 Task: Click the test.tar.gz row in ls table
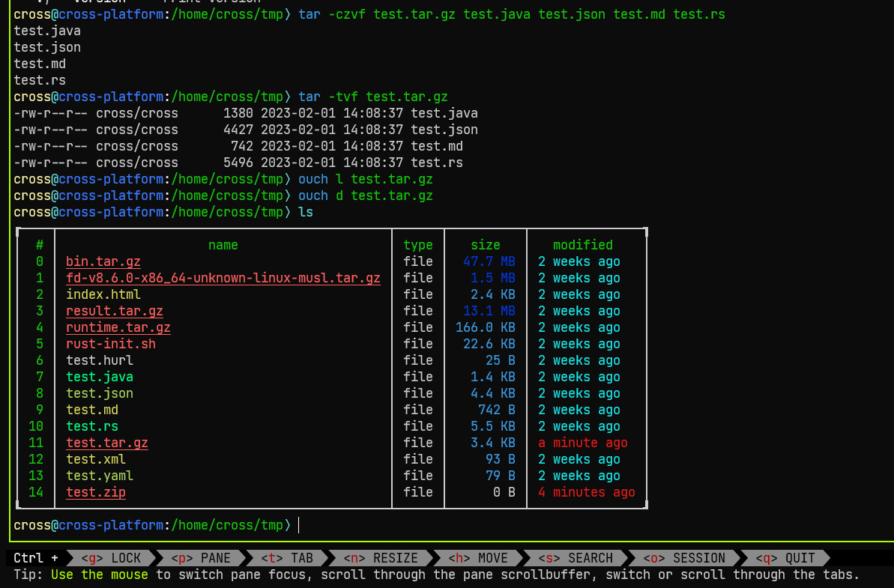click(332, 443)
